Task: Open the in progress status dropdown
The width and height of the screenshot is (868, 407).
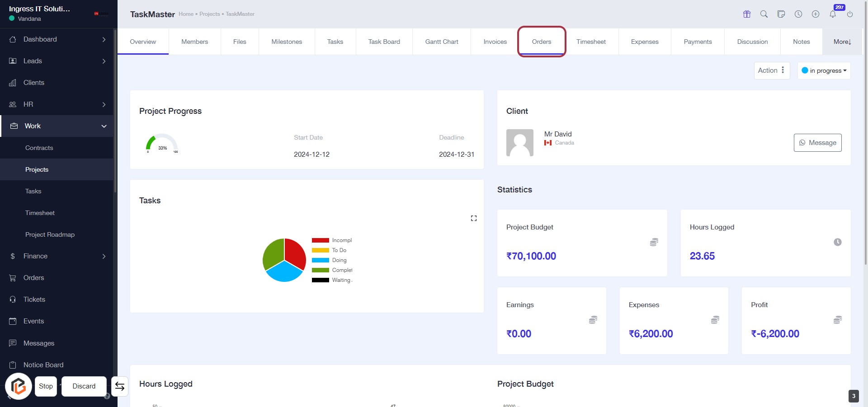Action: [824, 70]
